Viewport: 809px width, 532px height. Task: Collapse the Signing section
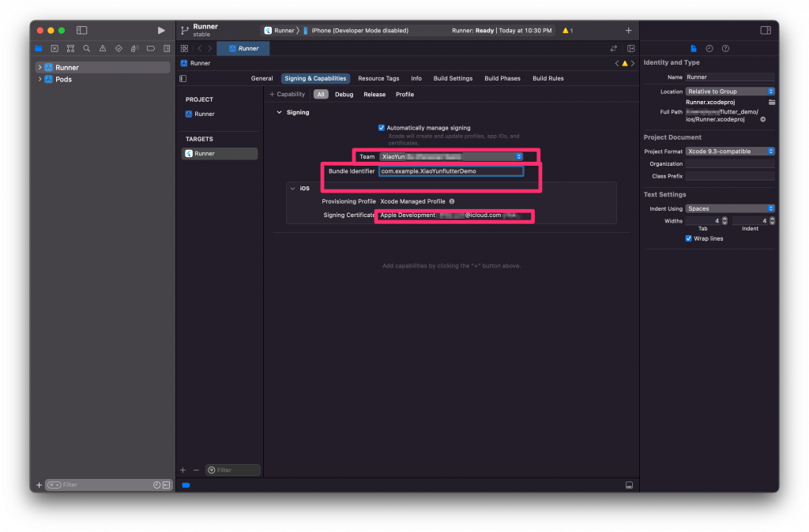[279, 112]
